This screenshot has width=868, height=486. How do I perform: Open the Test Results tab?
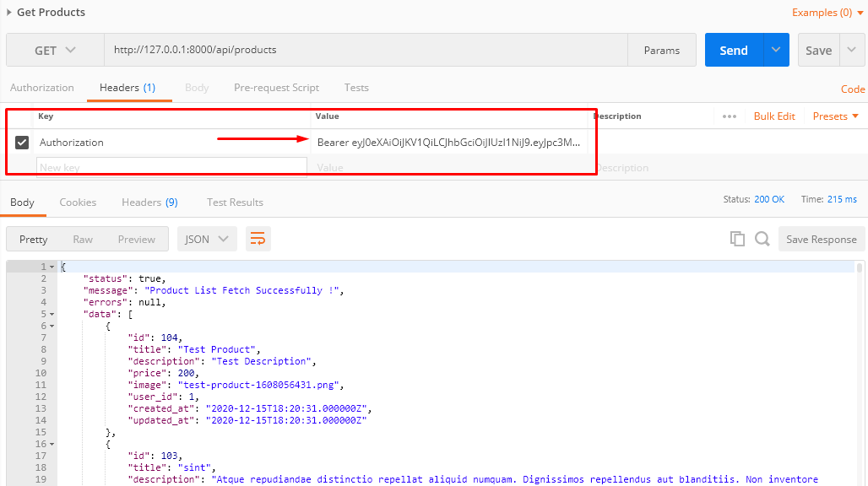235,202
